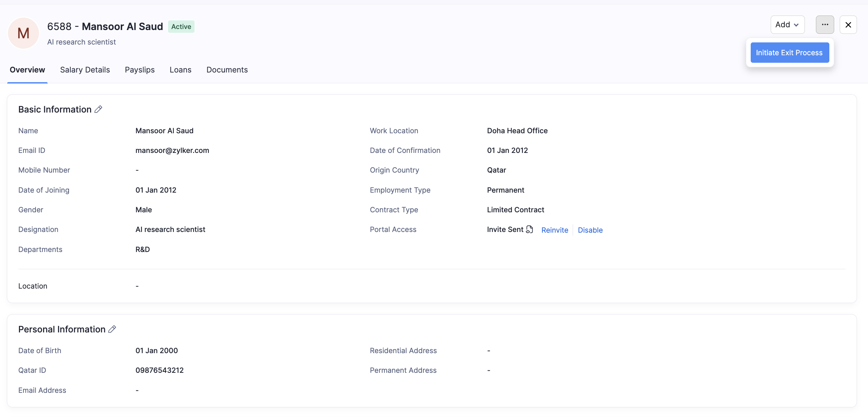Screen dimensions: 868x417
Task: Click the mansoor@zylker.com email value
Action: pyautogui.click(x=172, y=151)
